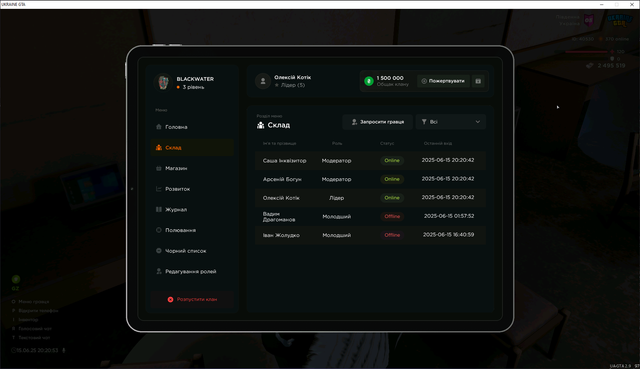Image resolution: width=640 pixels, height=369 pixels.
Task: Open Редагування ролей menu item
Action: pos(192,271)
